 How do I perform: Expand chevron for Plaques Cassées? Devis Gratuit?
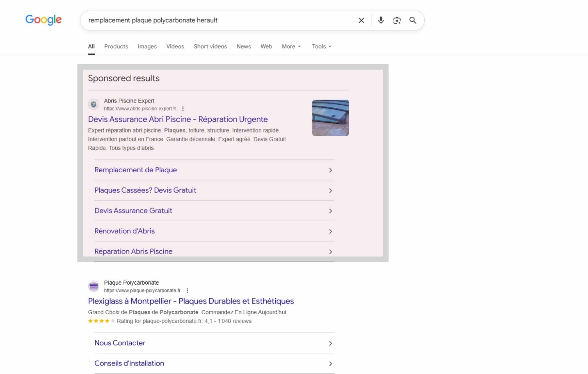331,191
